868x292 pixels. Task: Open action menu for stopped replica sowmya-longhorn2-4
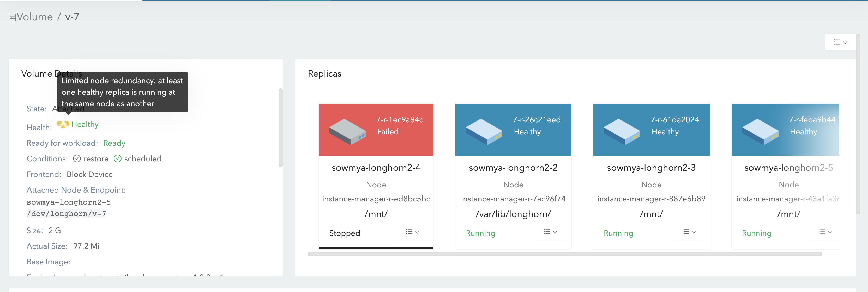[412, 232]
